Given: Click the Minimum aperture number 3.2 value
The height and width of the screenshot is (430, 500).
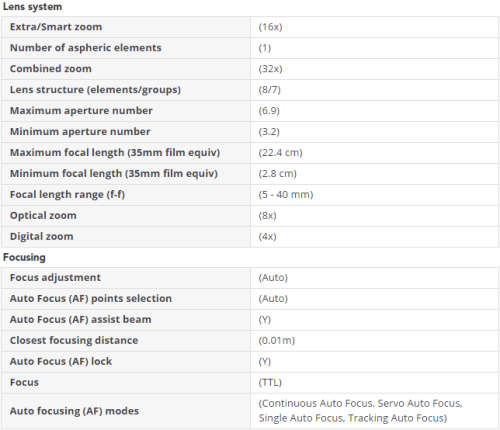Looking at the screenshot, I should (269, 132).
